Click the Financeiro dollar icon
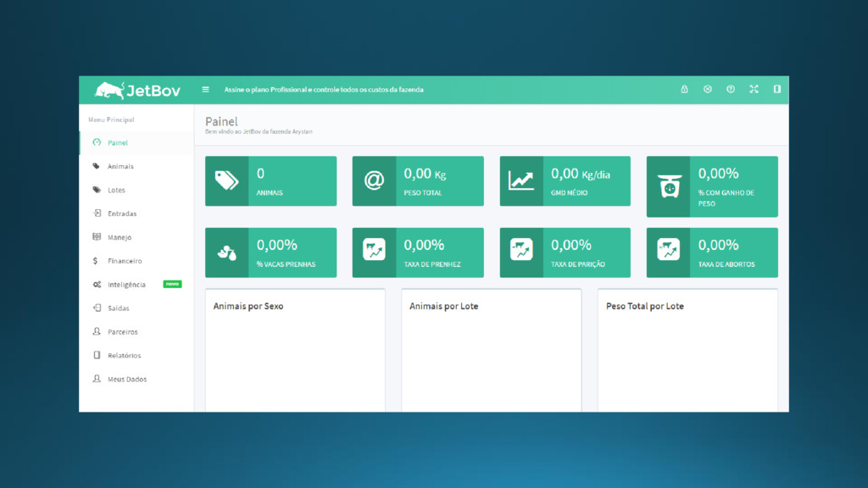The height and width of the screenshot is (488, 868). pos(95,261)
